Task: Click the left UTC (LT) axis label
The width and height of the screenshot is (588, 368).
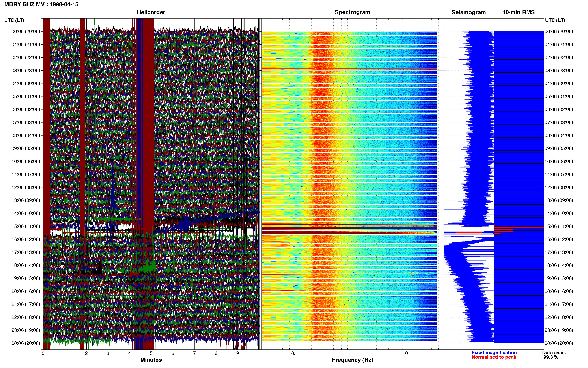Action: [x=14, y=20]
